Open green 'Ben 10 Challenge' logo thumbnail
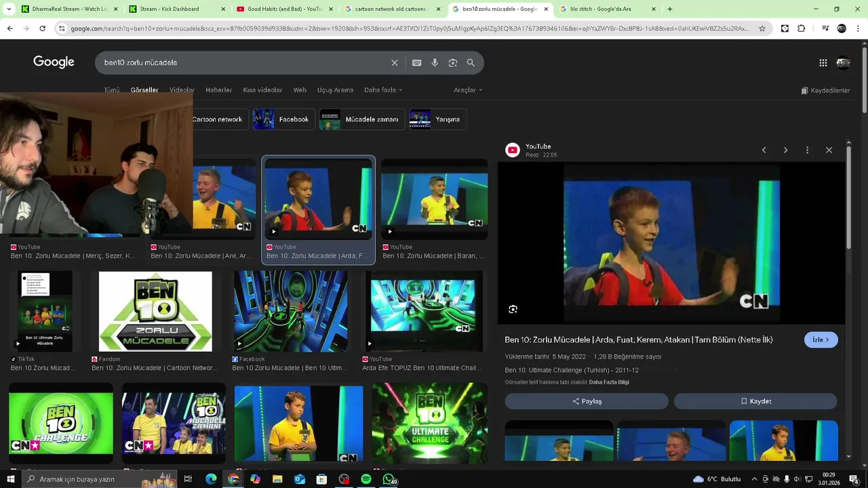 [61, 424]
